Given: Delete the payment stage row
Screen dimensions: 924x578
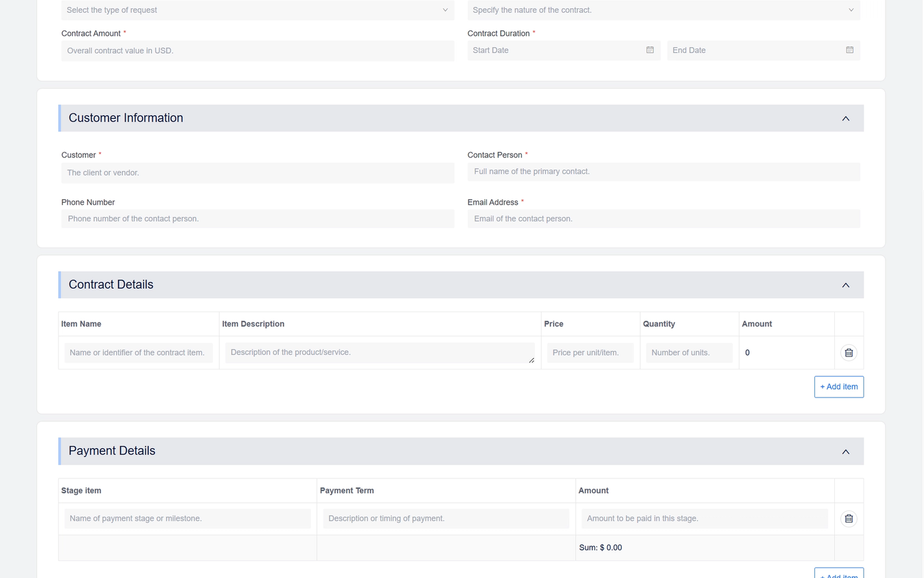Looking at the screenshot, I should point(849,518).
